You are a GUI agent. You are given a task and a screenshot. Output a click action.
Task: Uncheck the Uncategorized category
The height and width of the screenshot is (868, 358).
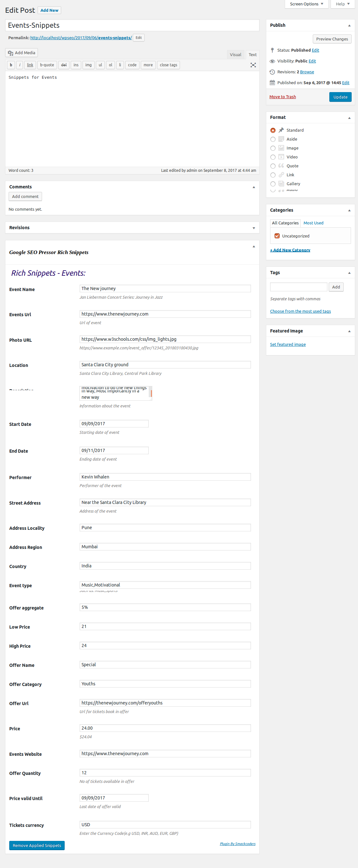(277, 236)
